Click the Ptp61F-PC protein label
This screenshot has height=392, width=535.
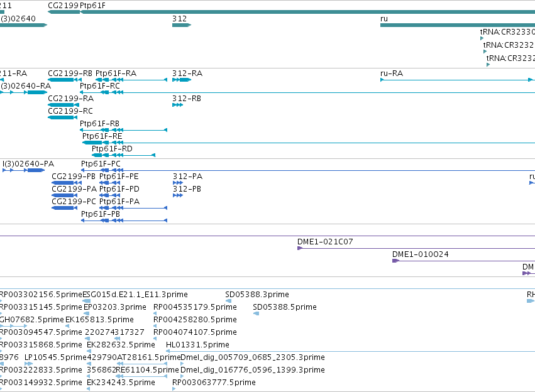pyautogui.click(x=101, y=164)
